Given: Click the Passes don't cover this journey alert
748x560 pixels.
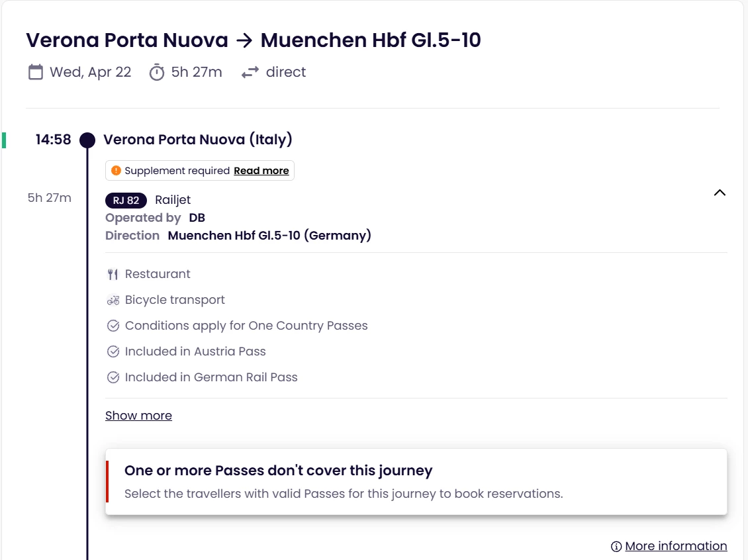Looking at the screenshot, I should 416,482.
